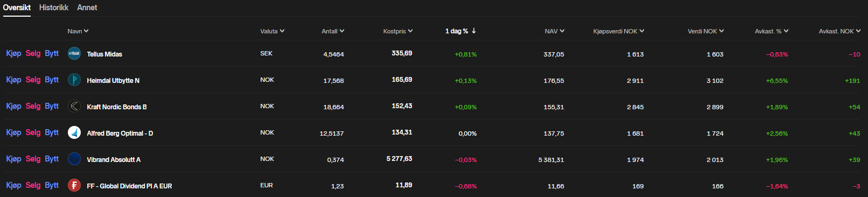Switch to the Historikk tab
Image resolution: width=868 pixels, height=197 pixels.
pyautogui.click(x=54, y=8)
